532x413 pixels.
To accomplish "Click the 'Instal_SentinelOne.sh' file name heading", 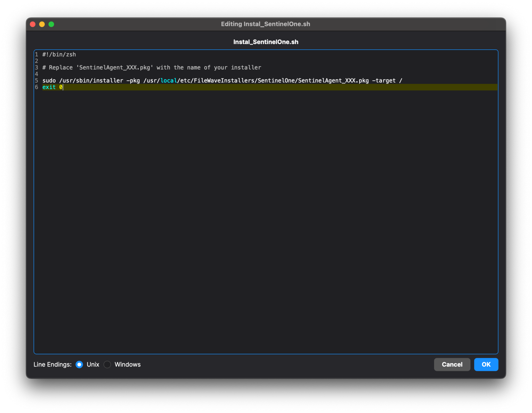I will pos(266,42).
